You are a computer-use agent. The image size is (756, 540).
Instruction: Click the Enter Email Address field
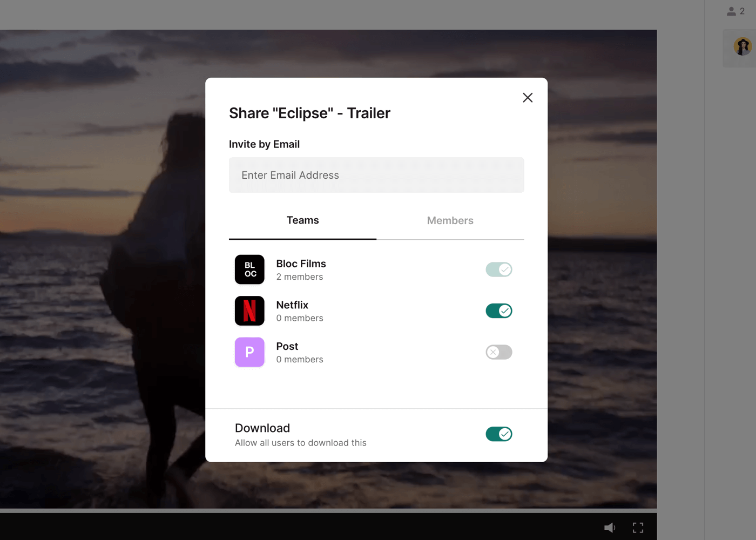pyautogui.click(x=376, y=175)
